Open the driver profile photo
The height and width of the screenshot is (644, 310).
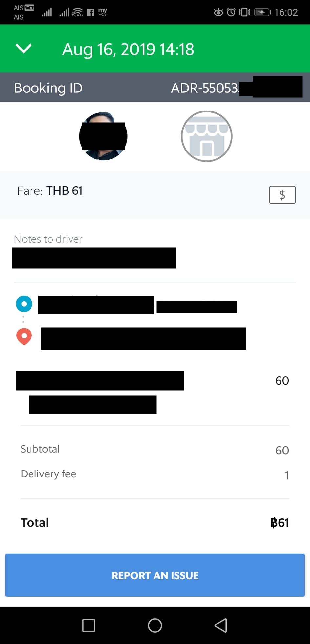pos(103,136)
